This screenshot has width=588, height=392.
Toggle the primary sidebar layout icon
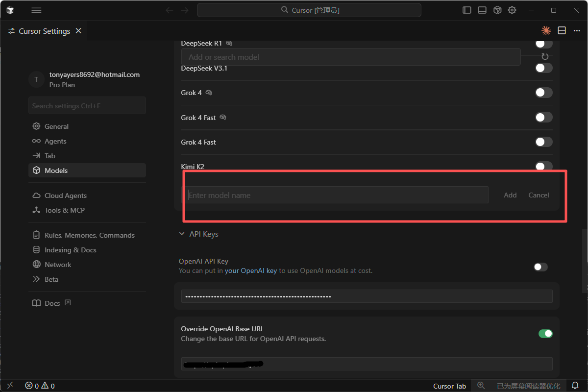point(467,10)
